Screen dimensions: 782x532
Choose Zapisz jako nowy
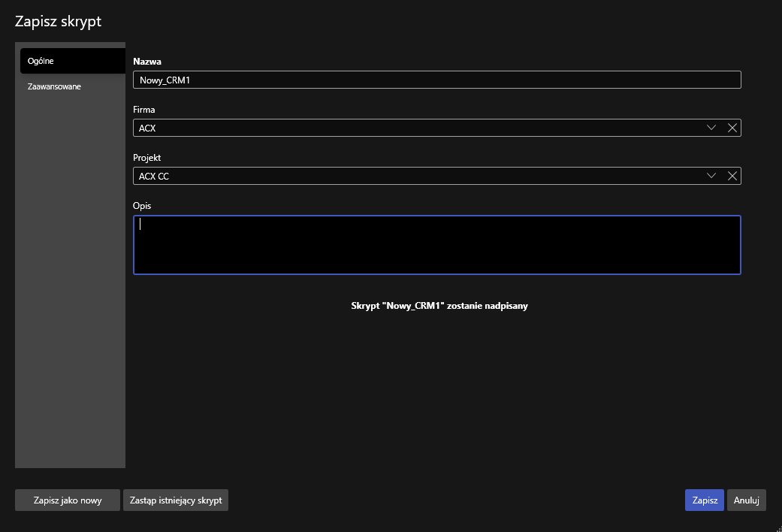click(68, 500)
